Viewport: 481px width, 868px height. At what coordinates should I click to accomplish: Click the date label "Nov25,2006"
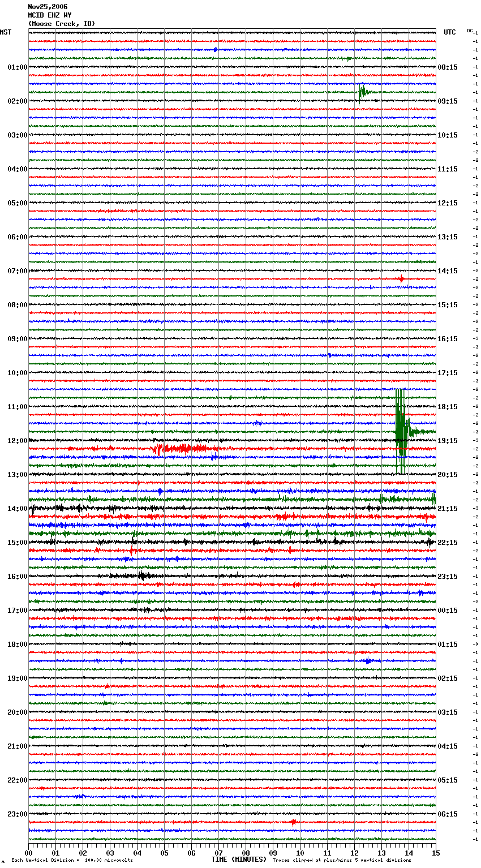pos(48,7)
